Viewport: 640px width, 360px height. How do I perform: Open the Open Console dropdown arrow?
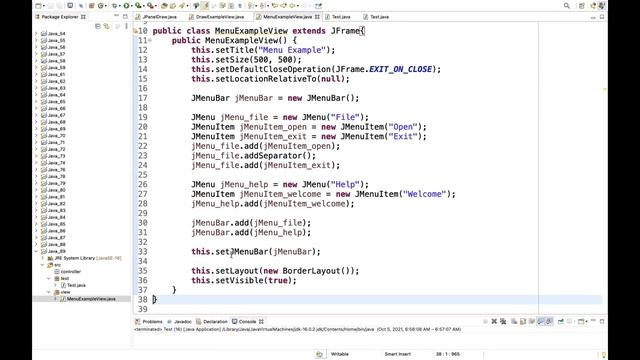[587, 322]
